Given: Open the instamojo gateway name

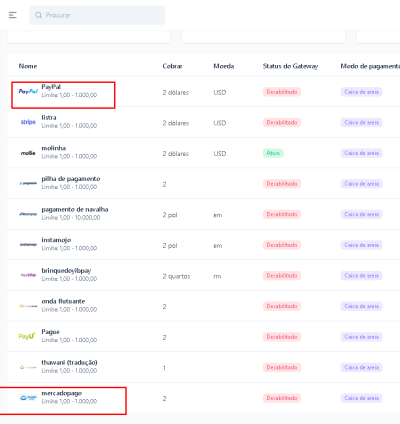Looking at the screenshot, I should (x=56, y=240).
